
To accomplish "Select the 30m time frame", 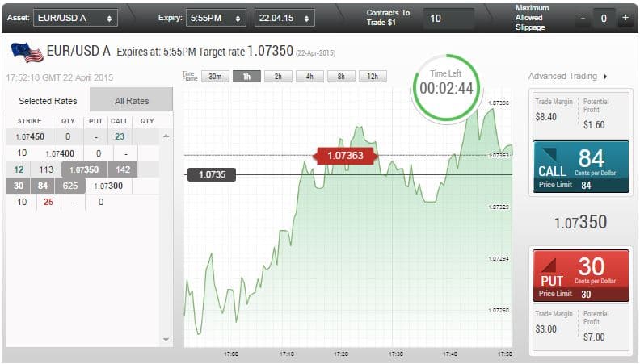I will point(214,77).
